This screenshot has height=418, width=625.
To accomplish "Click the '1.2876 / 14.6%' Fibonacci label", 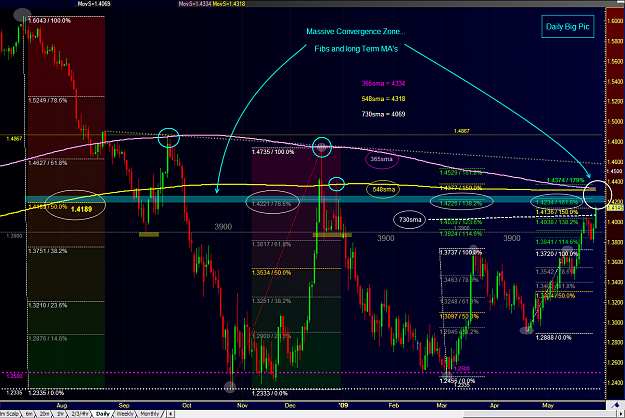I will (47, 339).
